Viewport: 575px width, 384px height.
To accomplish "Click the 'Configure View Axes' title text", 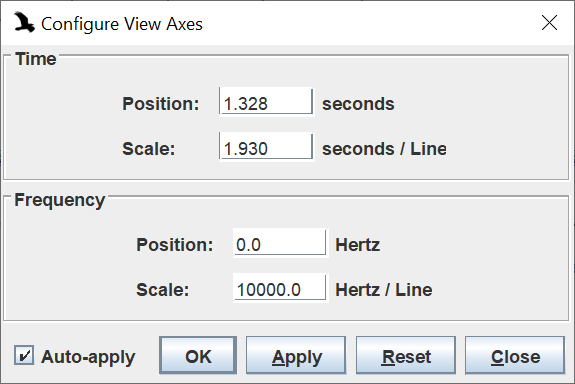I will click(122, 25).
